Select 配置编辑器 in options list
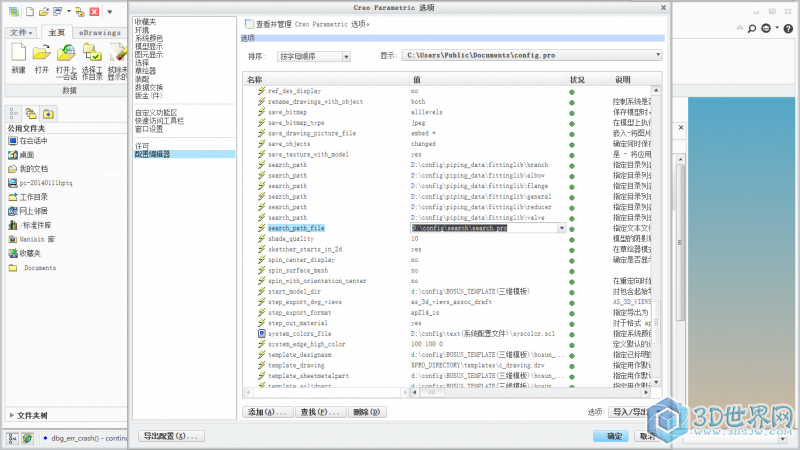Viewport: 800px width, 450px height. tap(184, 154)
